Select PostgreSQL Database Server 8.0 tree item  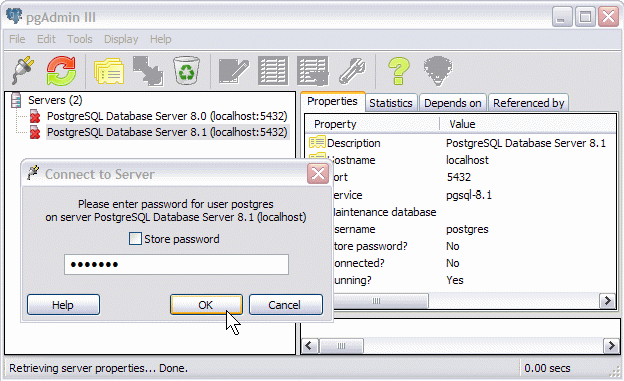point(167,116)
